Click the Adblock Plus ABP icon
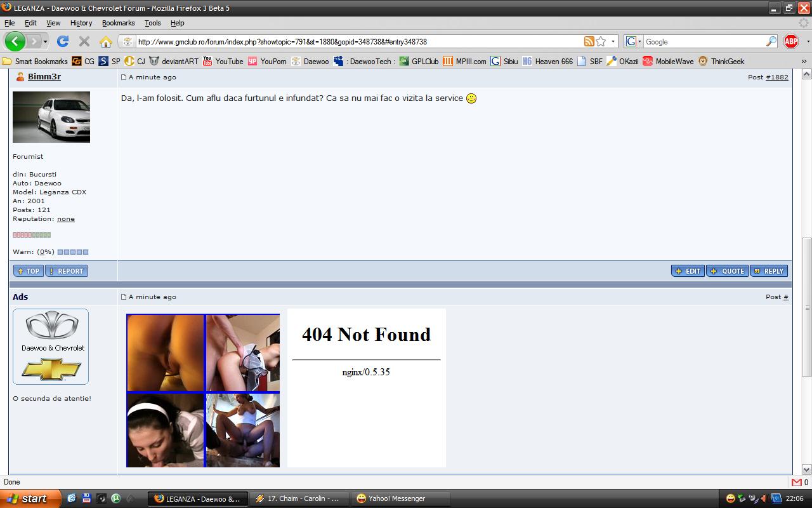This screenshot has height=508, width=812. pyautogui.click(x=790, y=41)
